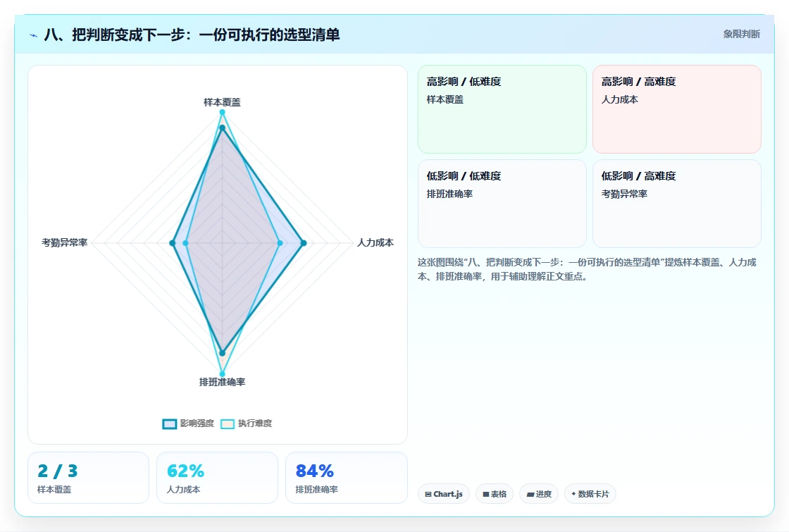Click the 排班准确率 radar axis label
This screenshot has width=789, height=532.
222,382
